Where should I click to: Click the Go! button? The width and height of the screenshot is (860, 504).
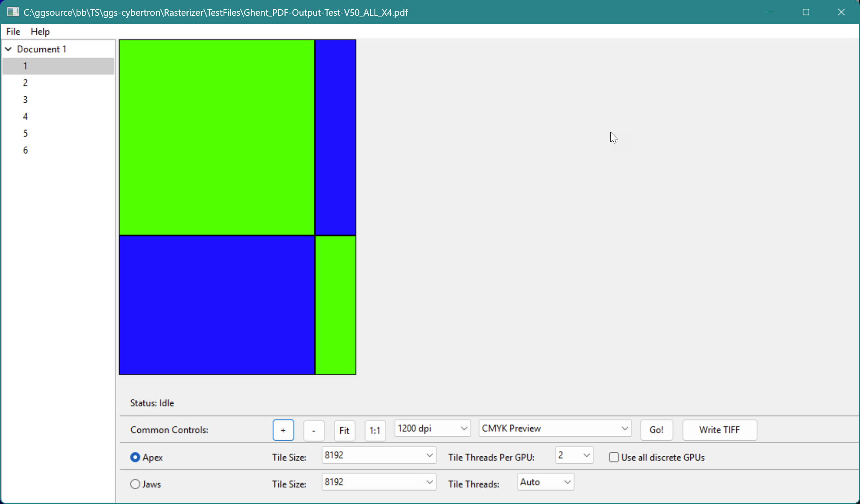(656, 430)
